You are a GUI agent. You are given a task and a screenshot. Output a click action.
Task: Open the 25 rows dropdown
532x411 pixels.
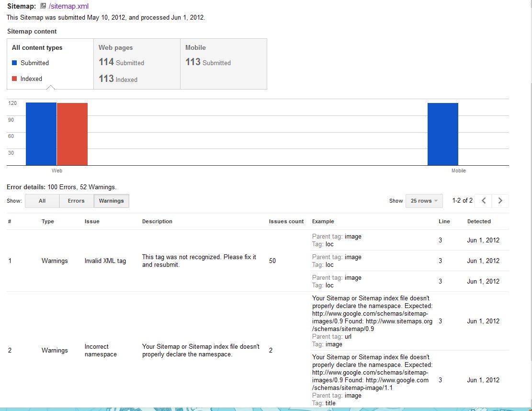tap(424, 201)
